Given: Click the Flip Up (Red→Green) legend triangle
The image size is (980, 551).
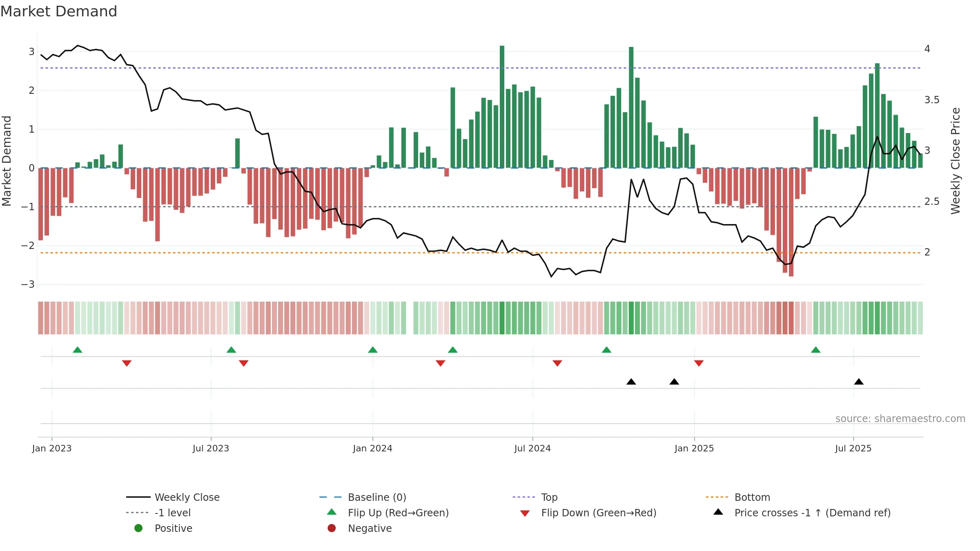Looking at the screenshot, I should point(332,512).
